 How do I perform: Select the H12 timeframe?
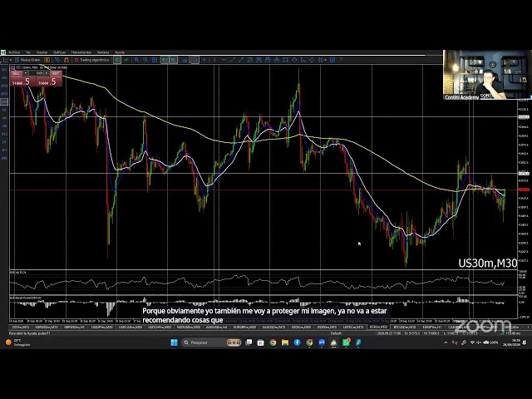tap(4, 134)
